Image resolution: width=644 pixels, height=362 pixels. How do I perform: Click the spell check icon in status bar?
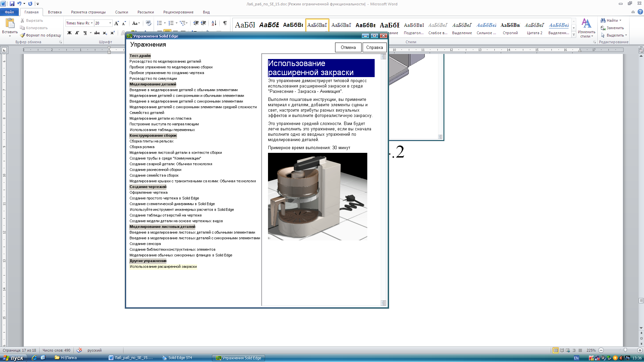pyautogui.click(x=79, y=350)
